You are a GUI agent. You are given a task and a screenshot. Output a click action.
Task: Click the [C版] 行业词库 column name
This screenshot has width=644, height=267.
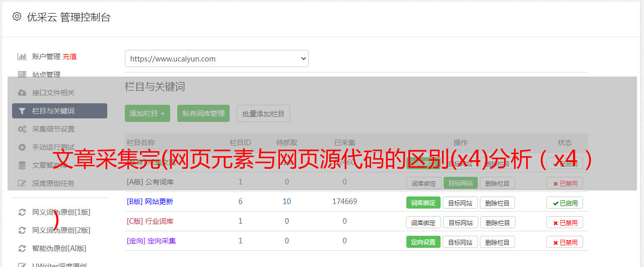click(x=150, y=221)
